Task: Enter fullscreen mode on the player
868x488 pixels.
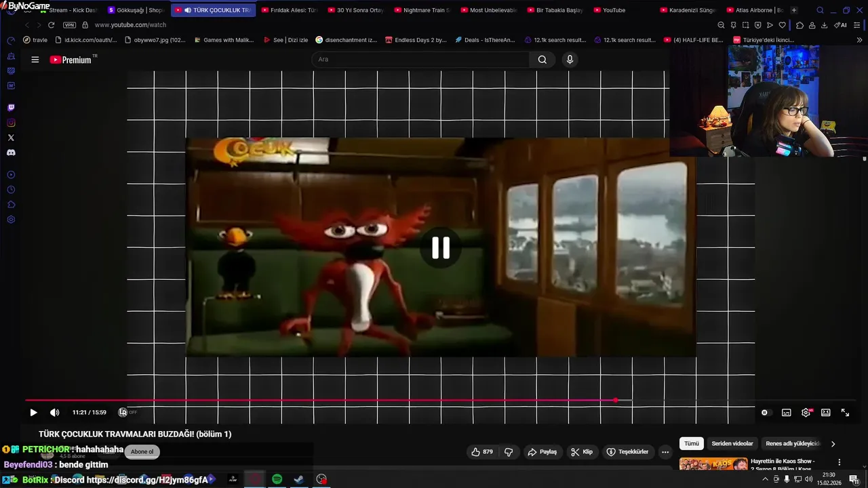Action: point(845,412)
